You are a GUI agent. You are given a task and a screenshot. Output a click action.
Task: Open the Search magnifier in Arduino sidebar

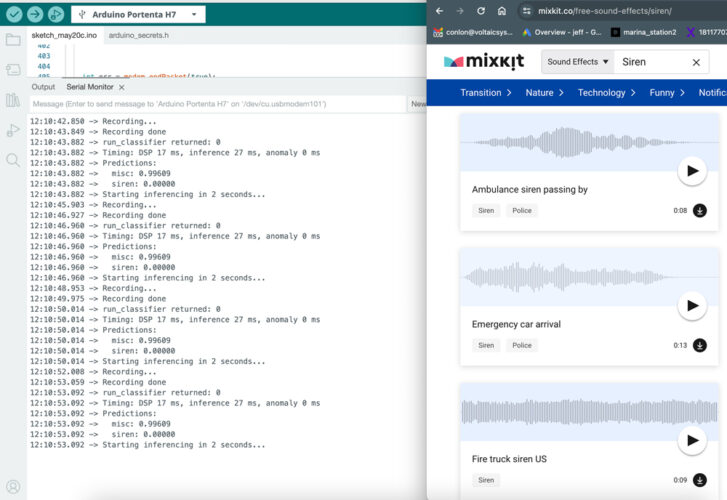pos(13,160)
